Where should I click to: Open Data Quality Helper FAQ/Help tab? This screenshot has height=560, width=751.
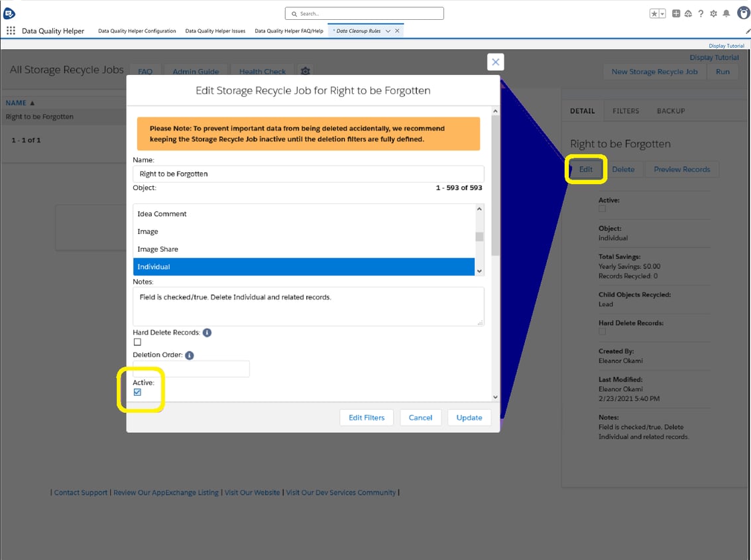point(289,30)
